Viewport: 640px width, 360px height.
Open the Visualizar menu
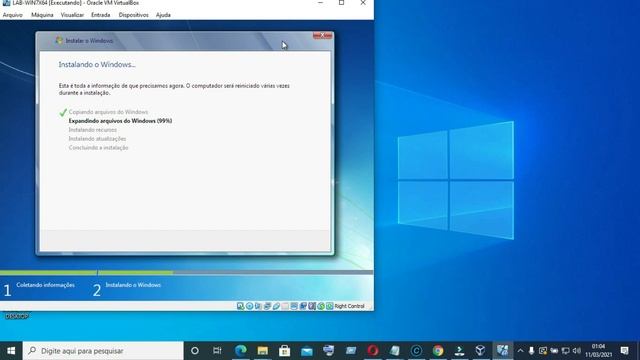[x=72, y=15]
